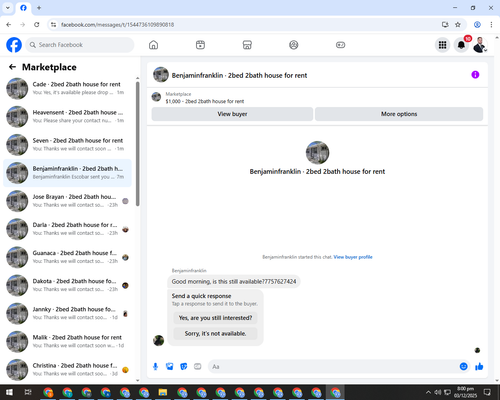The height and width of the screenshot is (400, 500).
Task: Bookmark this page star icon
Action: [x=458, y=25]
